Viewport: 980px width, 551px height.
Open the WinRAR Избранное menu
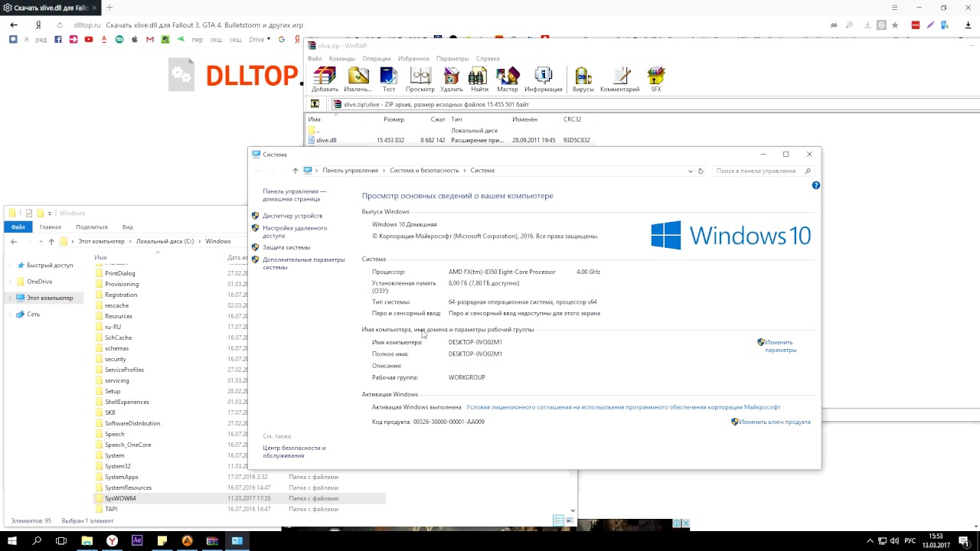[x=413, y=58]
